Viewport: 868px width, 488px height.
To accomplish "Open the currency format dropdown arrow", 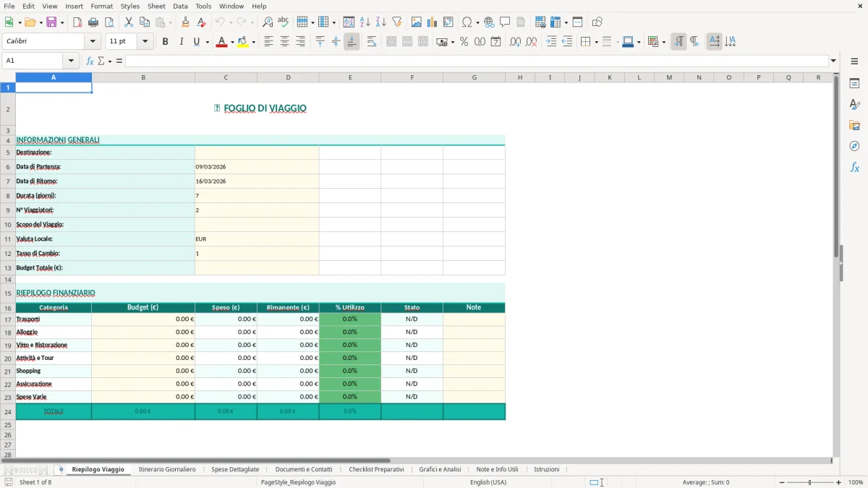I will pos(451,42).
